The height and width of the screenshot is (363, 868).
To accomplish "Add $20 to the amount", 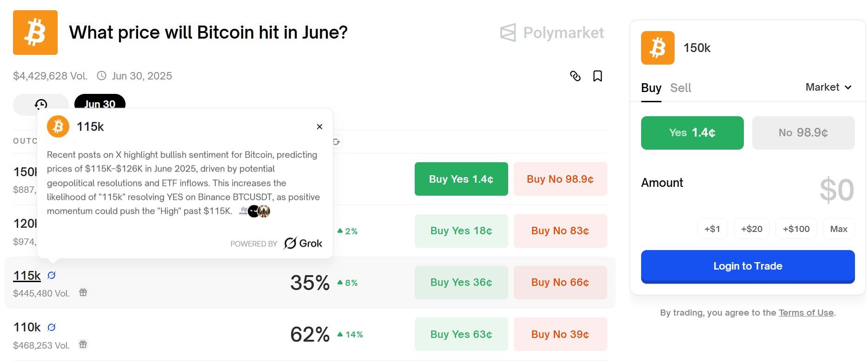I will point(751,229).
